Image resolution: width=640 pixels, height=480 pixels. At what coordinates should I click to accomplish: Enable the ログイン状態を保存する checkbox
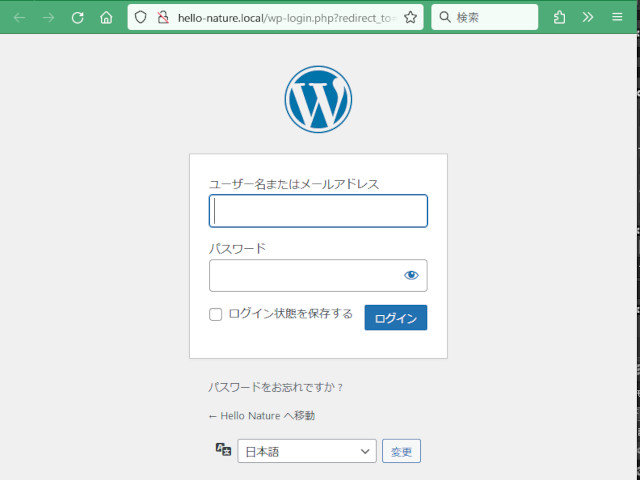(x=215, y=315)
